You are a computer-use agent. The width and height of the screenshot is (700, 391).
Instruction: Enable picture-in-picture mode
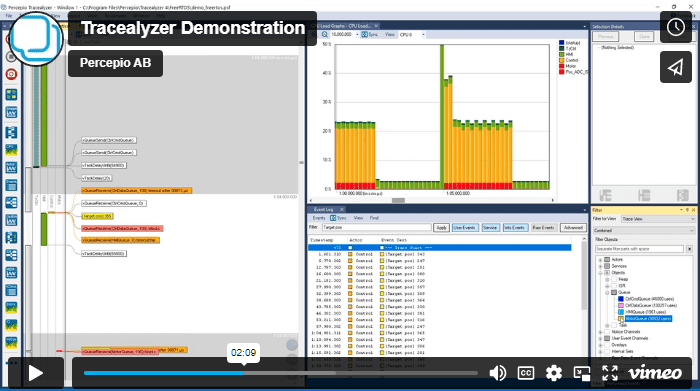pos(582,373)
